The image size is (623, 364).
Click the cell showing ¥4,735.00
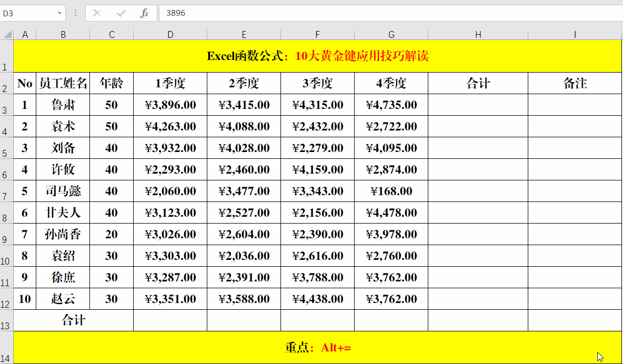391,105
